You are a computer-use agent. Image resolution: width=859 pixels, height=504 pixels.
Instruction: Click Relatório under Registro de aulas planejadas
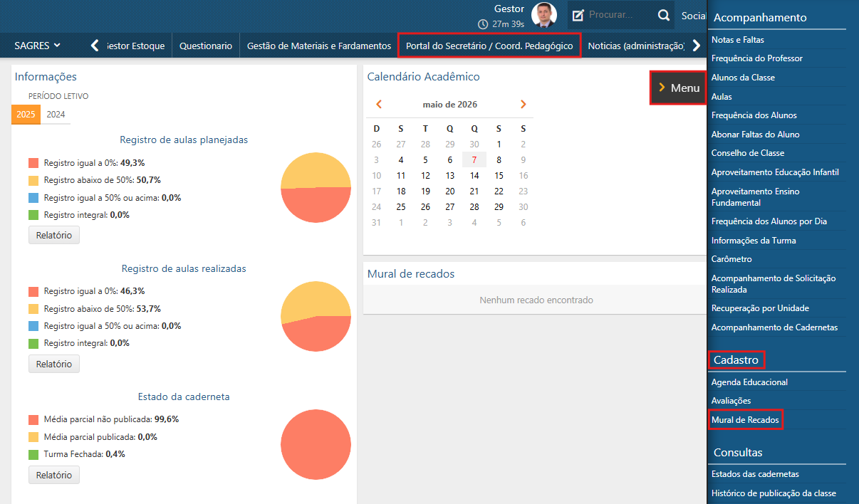click(54, 235)
